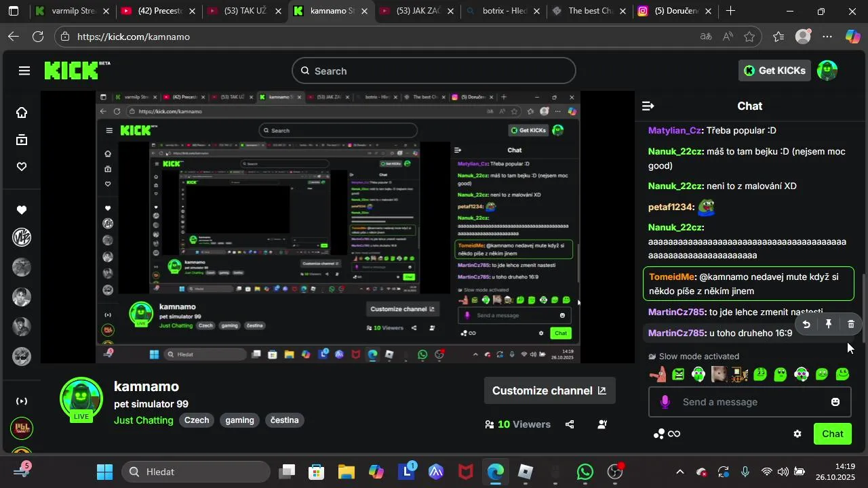Click the kamnamo channel avatar
This screenshot has width=868, height=488.
(x=81, y=399)
